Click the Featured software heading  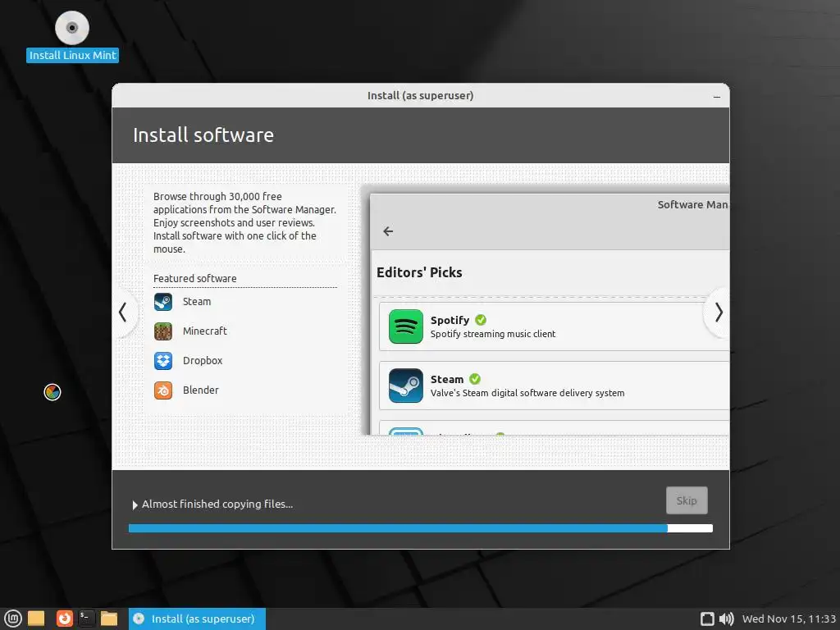pyautogui.click(x=195, y=279)
